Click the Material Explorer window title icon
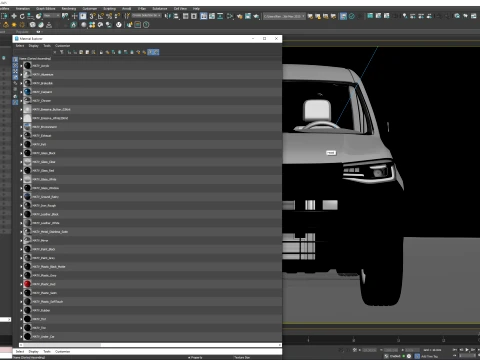The height and width of the screenshot is (360, 480). tap(17, 39)
